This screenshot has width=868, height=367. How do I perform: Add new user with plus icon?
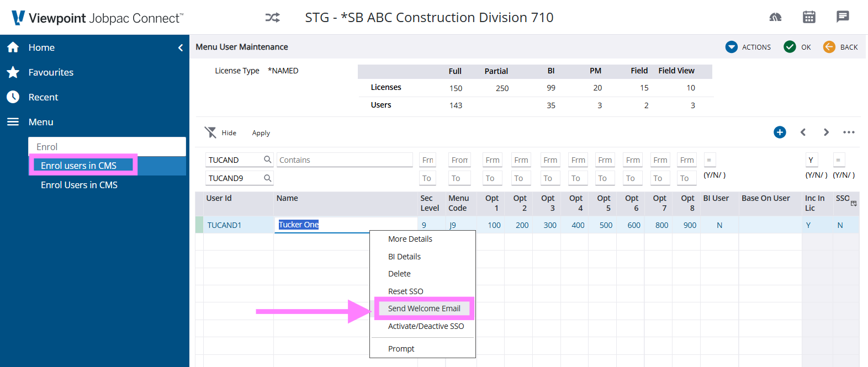coord(780,132)
